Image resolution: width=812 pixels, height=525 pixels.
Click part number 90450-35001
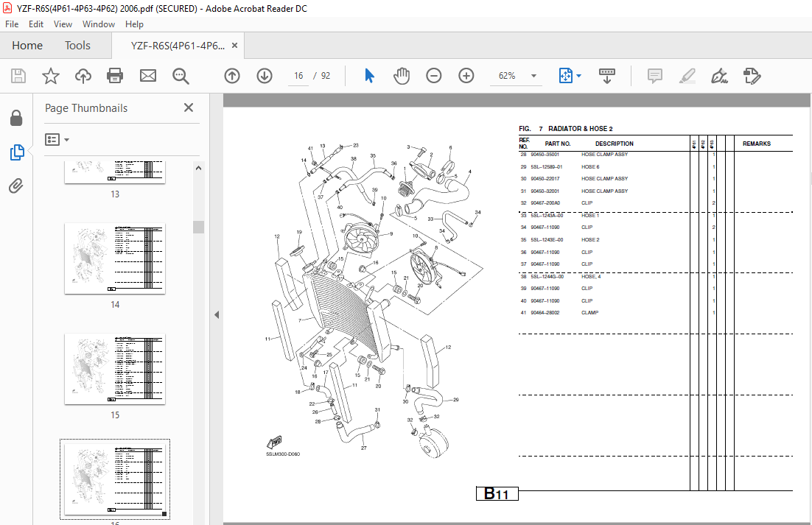pos(545,155)
